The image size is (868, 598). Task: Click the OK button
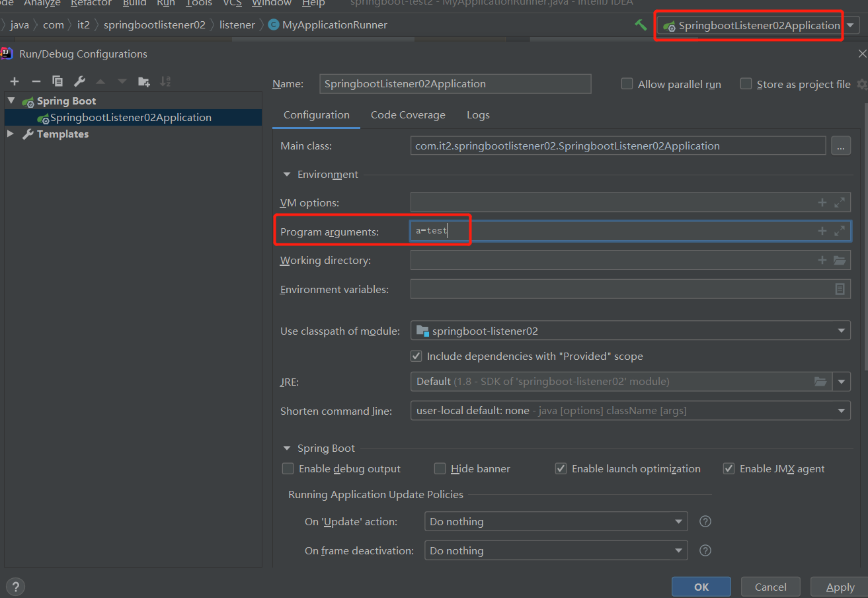click(x=701, y=587)
